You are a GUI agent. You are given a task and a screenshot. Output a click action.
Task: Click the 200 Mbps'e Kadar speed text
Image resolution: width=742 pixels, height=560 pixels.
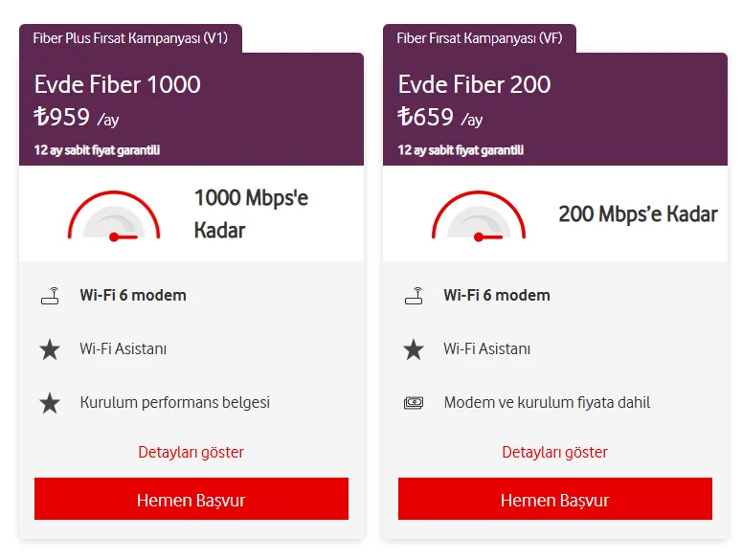tap(638, 213)
